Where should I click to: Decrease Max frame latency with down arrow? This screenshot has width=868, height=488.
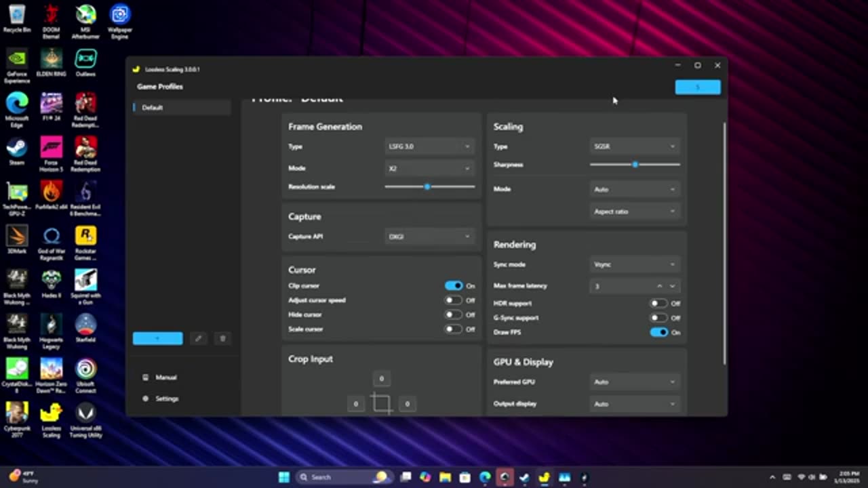coord(672,286)
